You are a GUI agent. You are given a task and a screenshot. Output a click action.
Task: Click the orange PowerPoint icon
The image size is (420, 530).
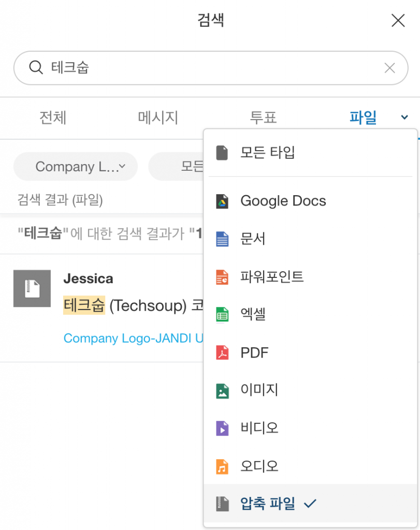click(222, 277)
